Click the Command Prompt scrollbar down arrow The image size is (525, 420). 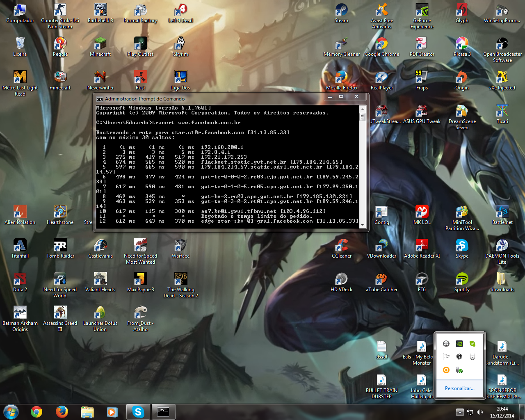(362, 225)
